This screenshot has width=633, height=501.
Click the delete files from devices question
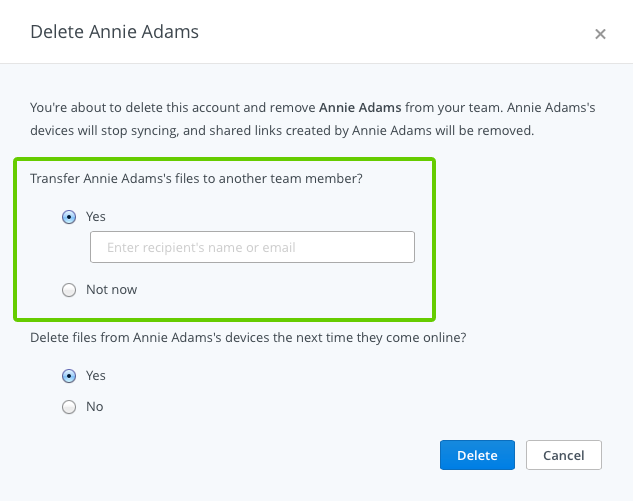[248, 338]
